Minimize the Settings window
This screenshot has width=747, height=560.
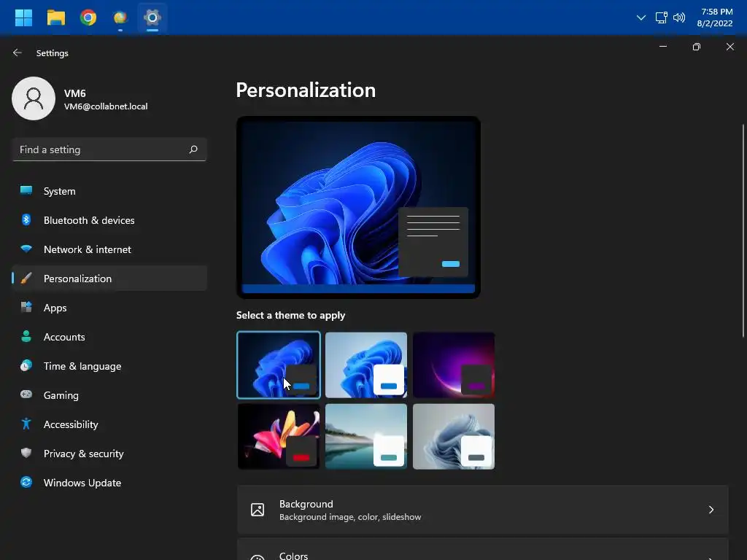662,47
